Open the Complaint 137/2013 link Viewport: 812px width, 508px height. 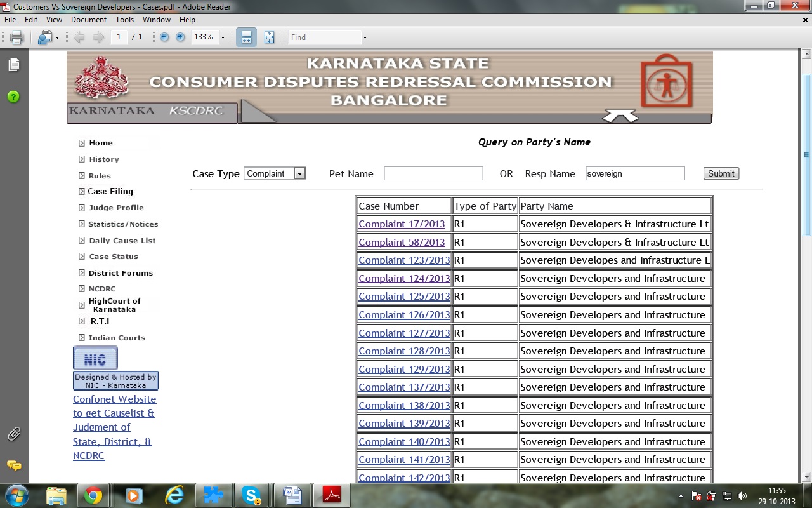point(404,387)
